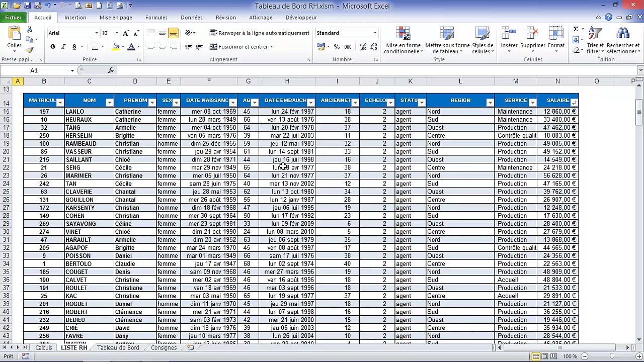This screenshot has width=644, height=362.
Task: Click the Cut scissors icon
Action: (29, 30)
